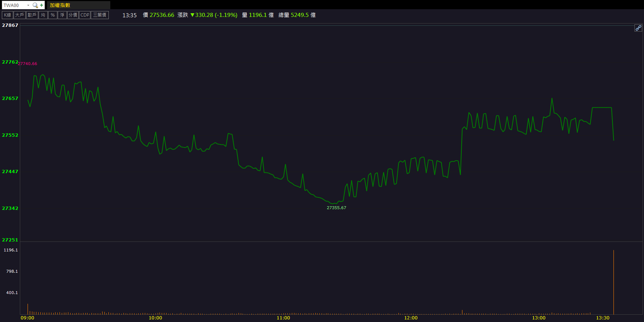Select the 加權指數 title tab
This screenshot has width=644, height=322.
[60, 5]
